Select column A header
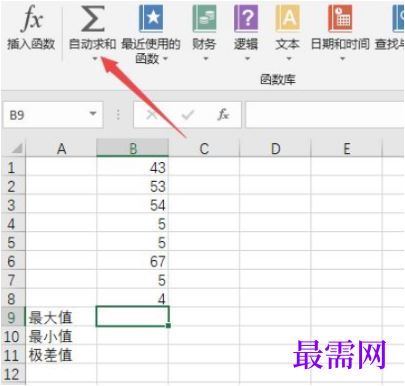405x386 pixels. tap(61, 148)
